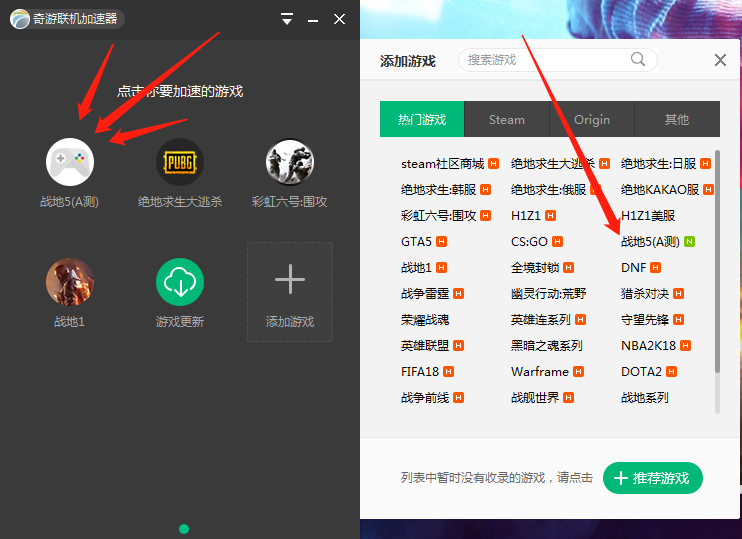Switch to the 其他 tab

pos(677,119)
